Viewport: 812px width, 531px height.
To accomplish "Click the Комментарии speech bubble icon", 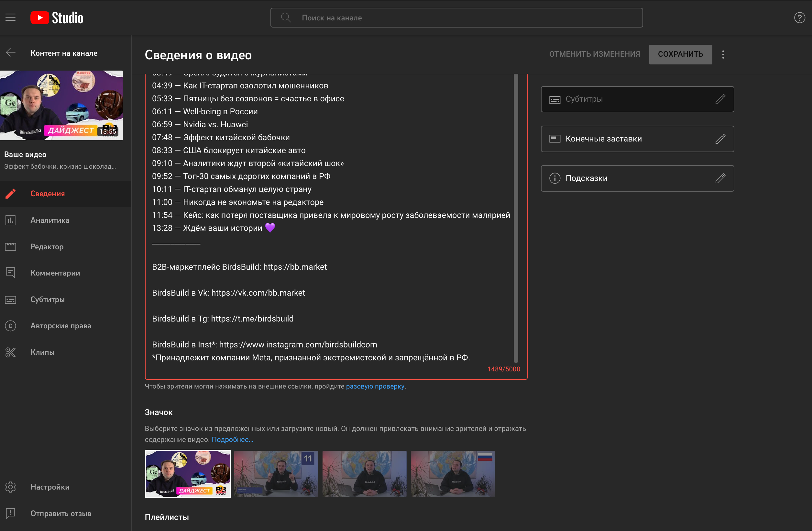I will point(11,273).
